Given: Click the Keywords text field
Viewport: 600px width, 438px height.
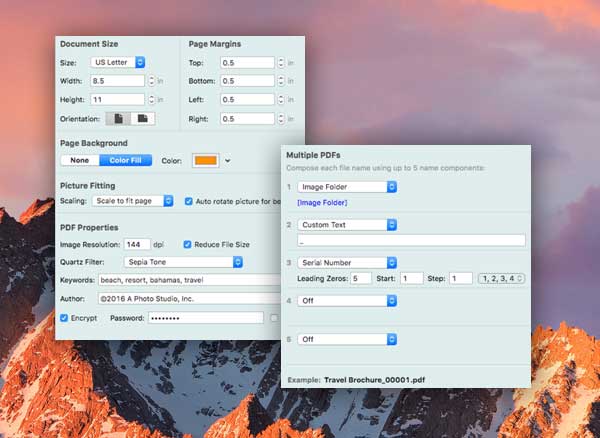Looking at the screenshot, I should 190,280.
